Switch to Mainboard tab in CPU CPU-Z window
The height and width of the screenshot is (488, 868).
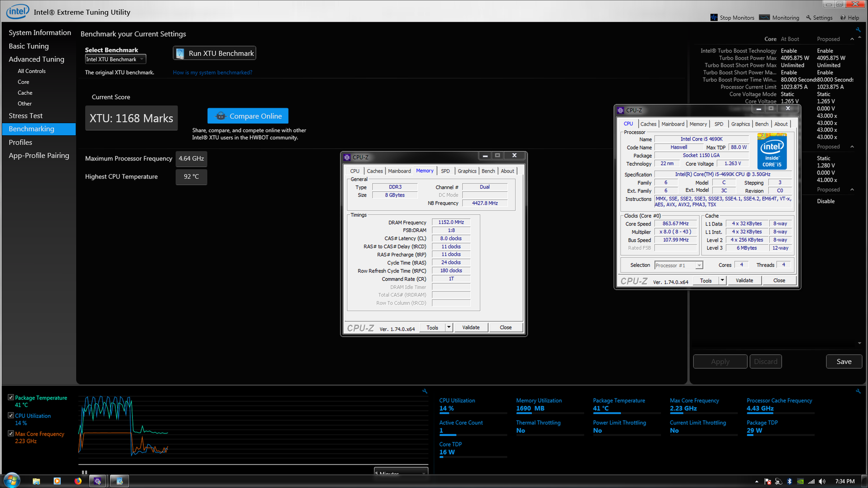(x=673, y=124)
